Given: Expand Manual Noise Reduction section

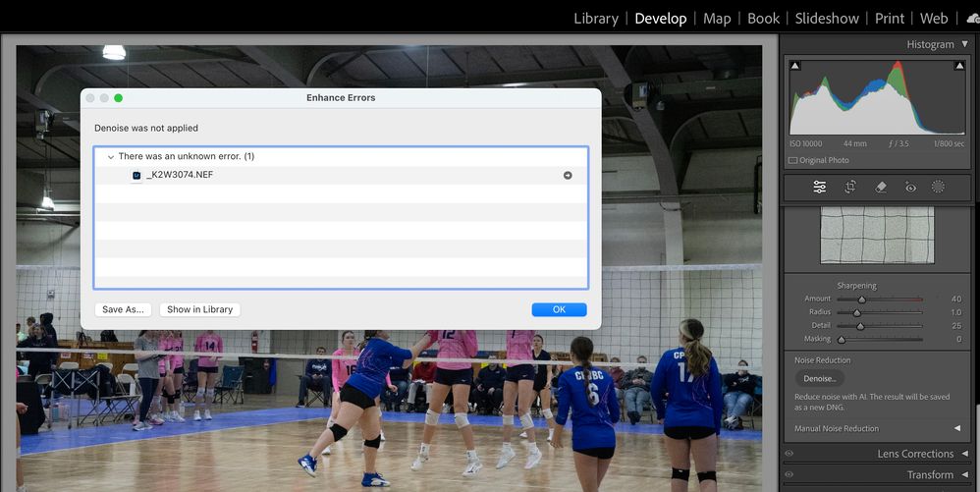Looking at the screenshot, I should tap(956, 428).
